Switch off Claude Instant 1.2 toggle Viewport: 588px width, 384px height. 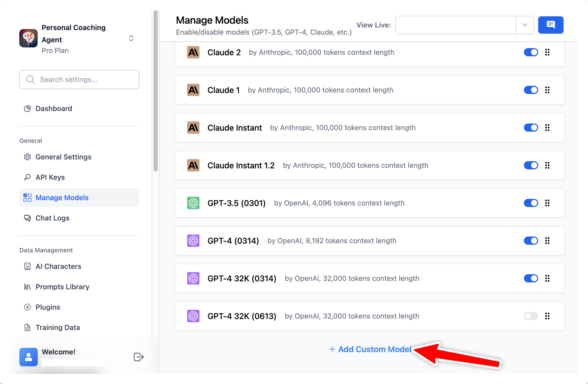(x=531, y=165)
